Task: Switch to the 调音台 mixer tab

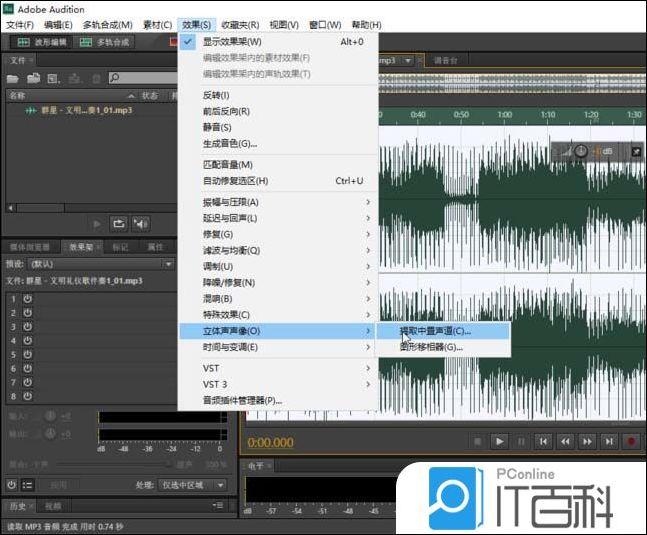Action: [446, 60]
